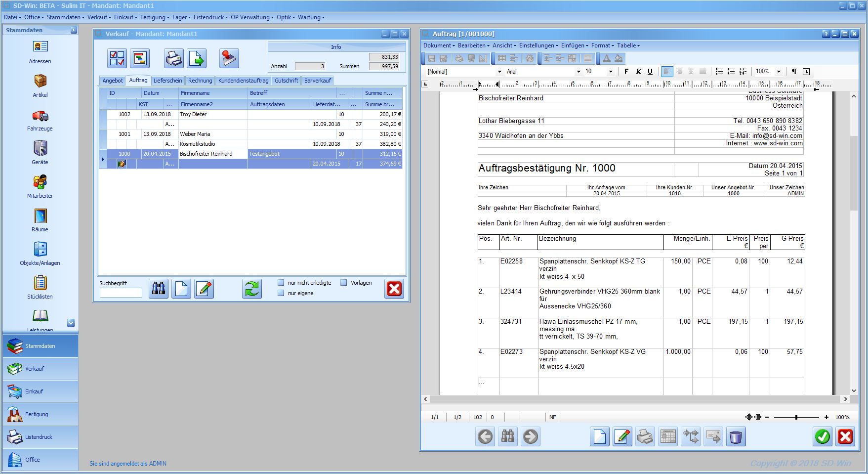868x474 pixels.
Task: Set justified text alignment in the editor
Action: coord(703,72)
